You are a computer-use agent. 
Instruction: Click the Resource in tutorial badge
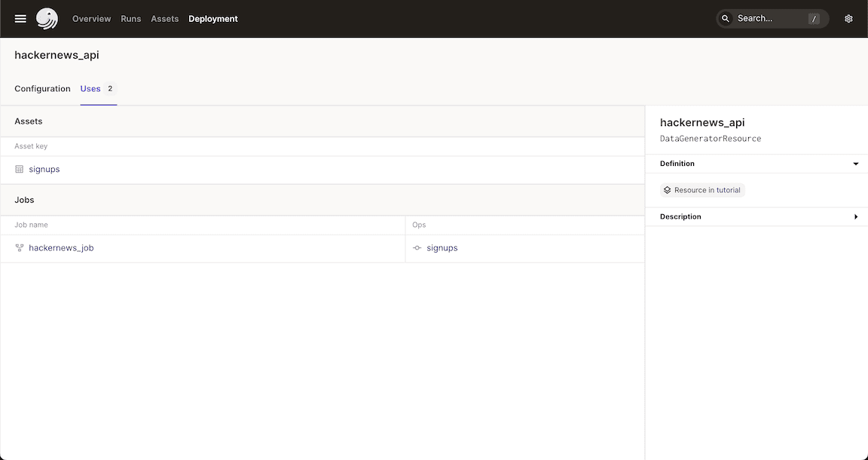pos(701,189)
